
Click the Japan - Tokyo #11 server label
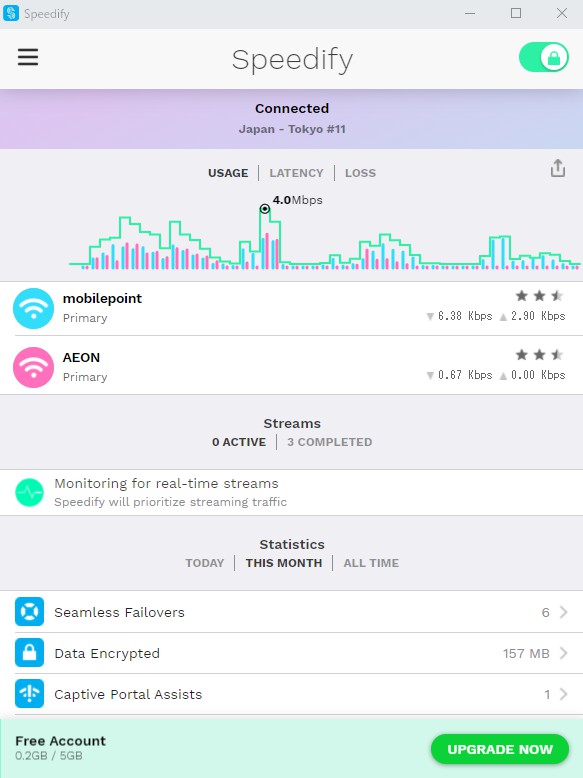pos(292,129)
